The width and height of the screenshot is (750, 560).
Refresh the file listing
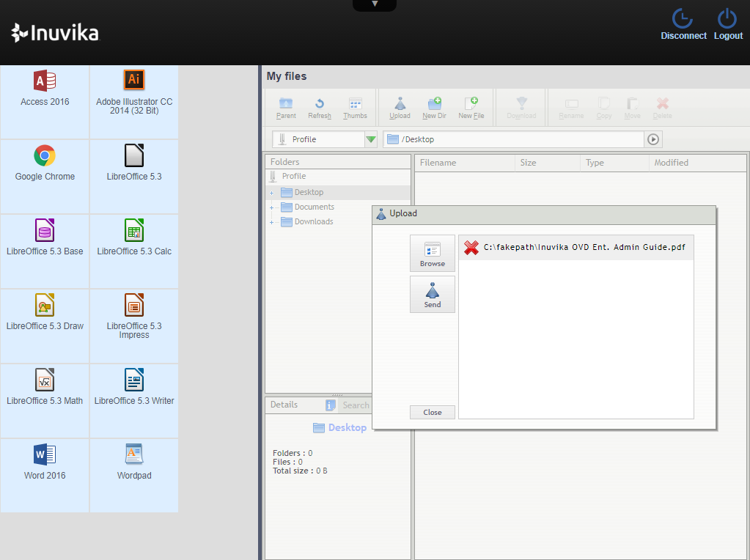(319, 107)
